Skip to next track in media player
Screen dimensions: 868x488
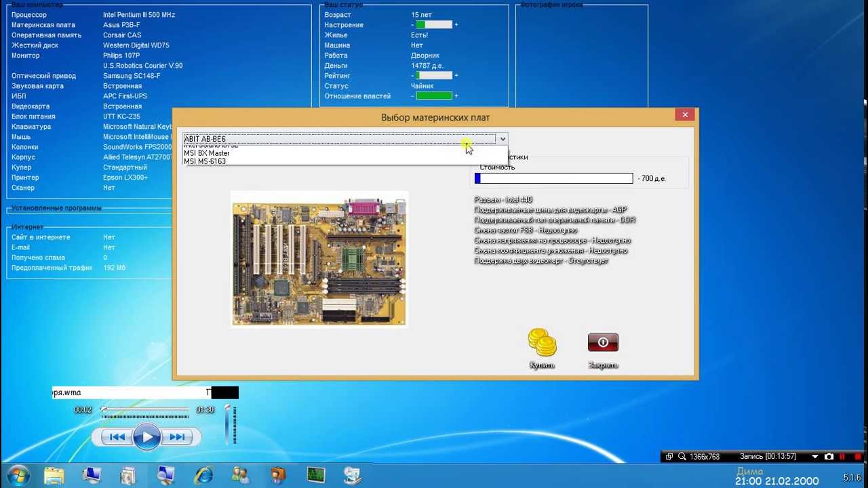tap(177, 437)
